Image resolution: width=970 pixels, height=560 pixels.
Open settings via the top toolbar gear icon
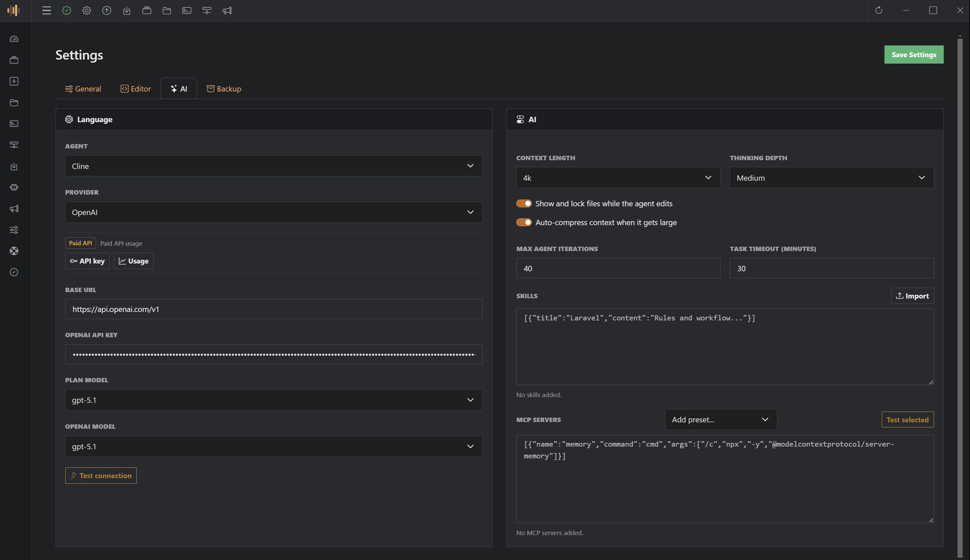(87, 10)
